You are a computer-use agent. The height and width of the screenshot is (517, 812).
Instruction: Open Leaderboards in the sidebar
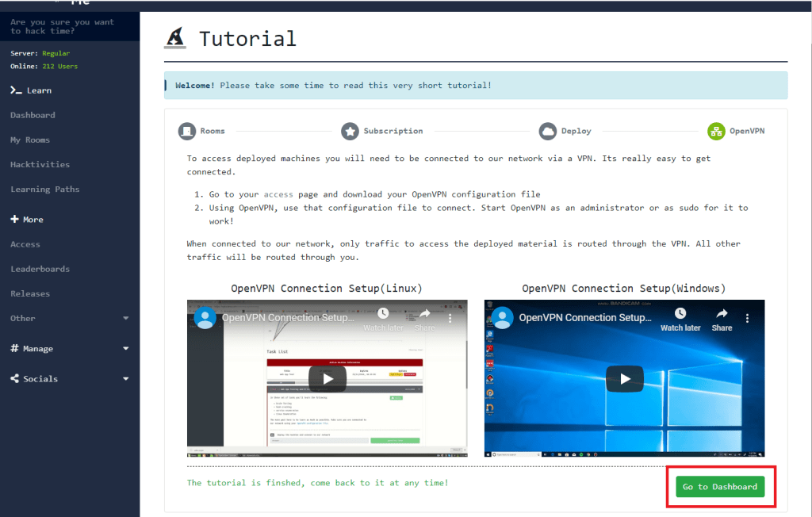40,269
